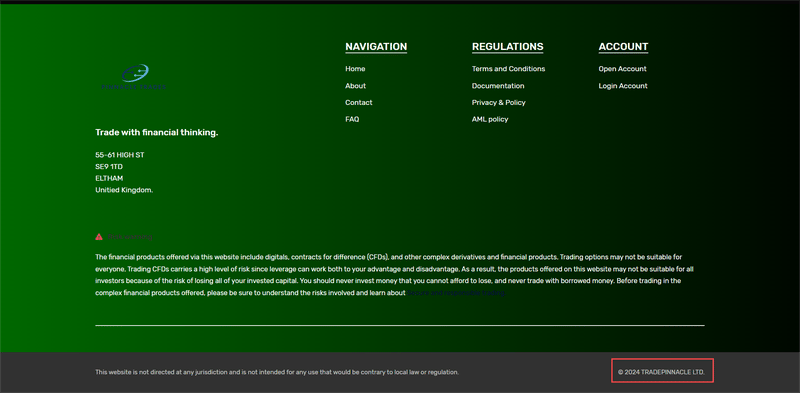The height and width of the screenshot is (393, 800).
Task: Click the 'Risk warning' label
Action: coord(130,237)
